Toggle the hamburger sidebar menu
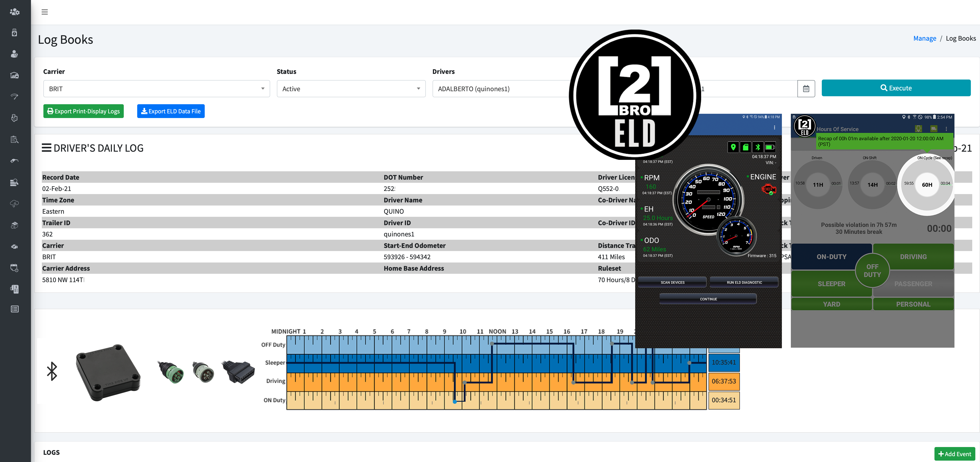Viewport: 980px width, 462px height. (45, 12)
